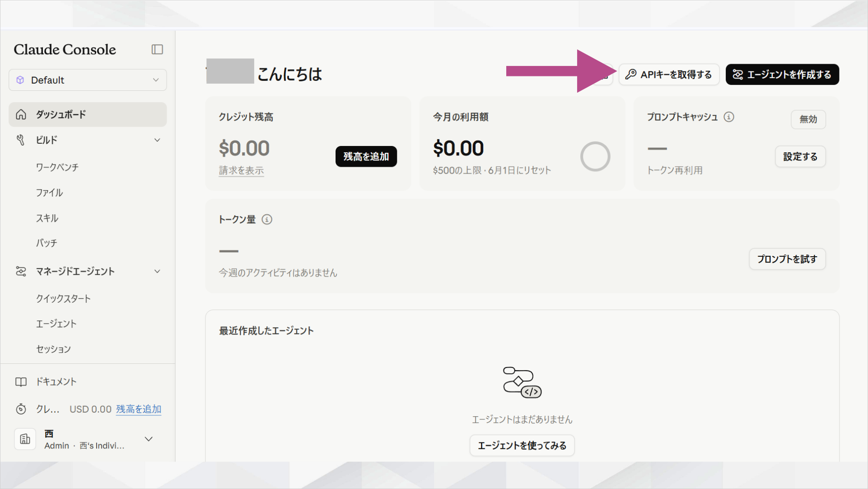The image size is (868, 489).
Task: Collapse the マネージドエージェント section chevron
Action: [157, 271]
